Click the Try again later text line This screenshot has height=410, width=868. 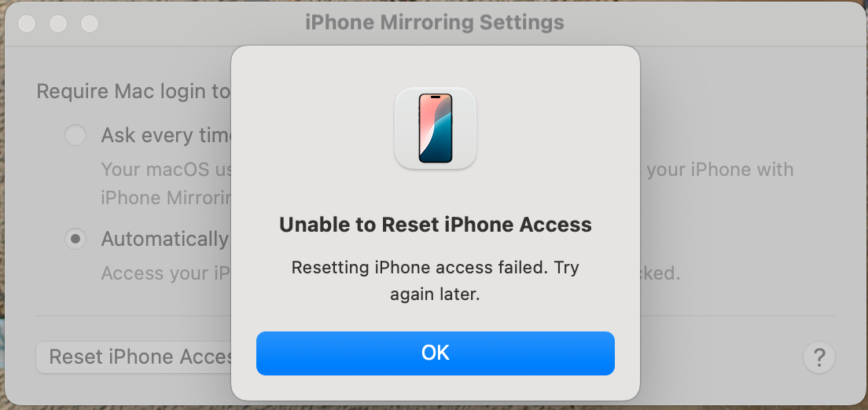pyautogui.click(x=435, y=294)
